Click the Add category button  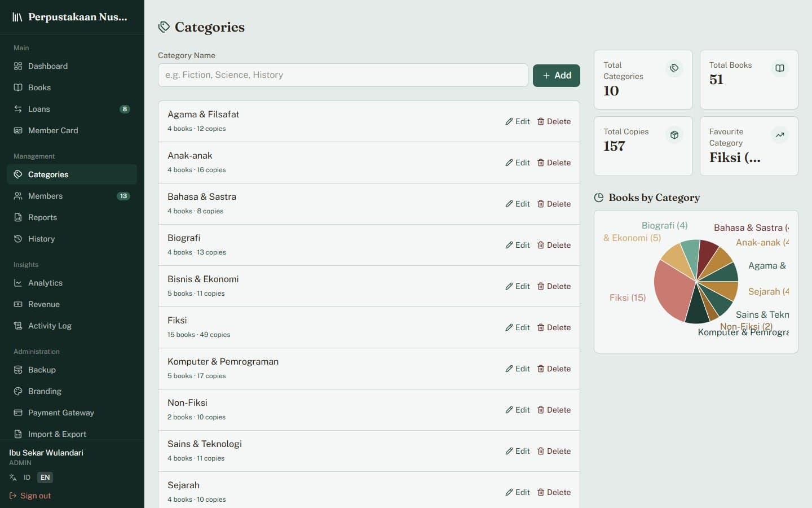click(x=557, y=75)
